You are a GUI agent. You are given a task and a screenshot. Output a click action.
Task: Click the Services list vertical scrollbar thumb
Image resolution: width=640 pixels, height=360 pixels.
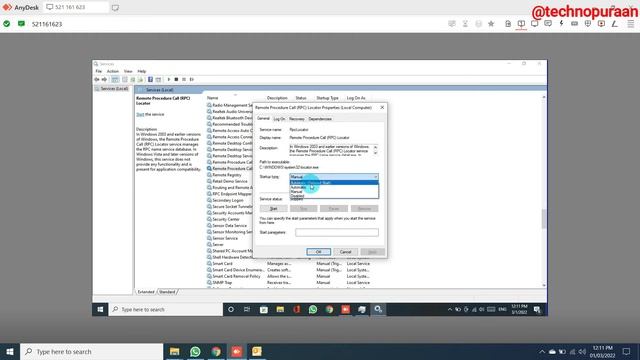click(544, 219)
